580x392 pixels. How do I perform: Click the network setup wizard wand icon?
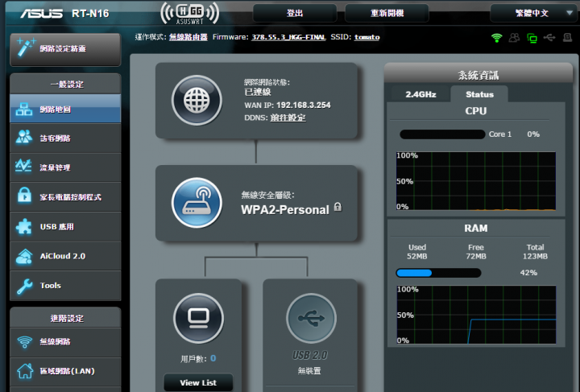[26, 47]
